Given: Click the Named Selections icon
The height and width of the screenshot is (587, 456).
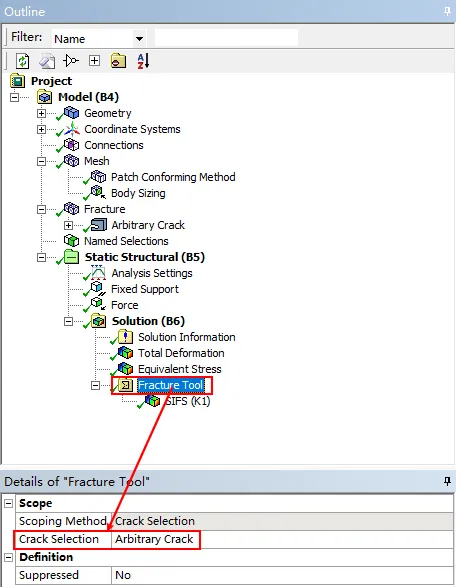Looking at the screenshot, I should (71, 241).
